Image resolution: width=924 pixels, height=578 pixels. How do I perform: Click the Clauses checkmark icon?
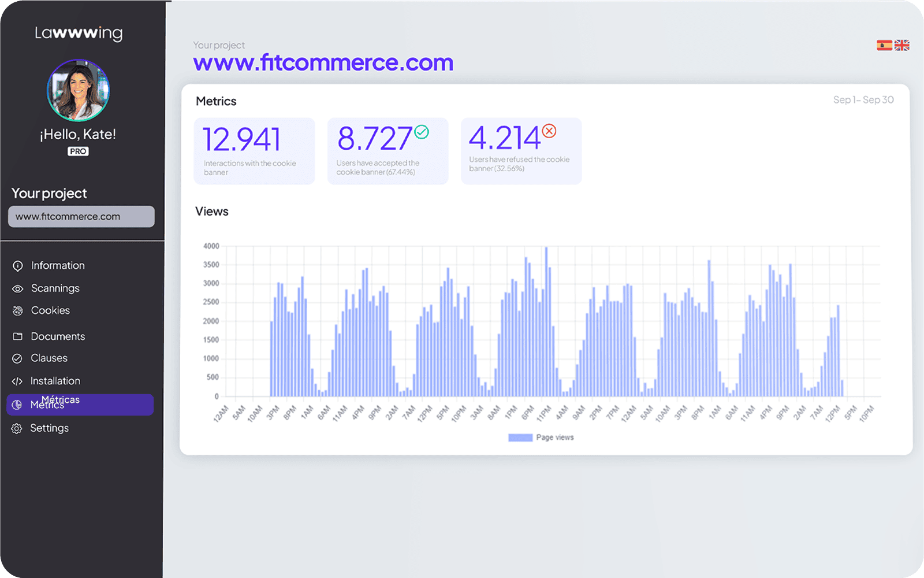pos(17,358)
